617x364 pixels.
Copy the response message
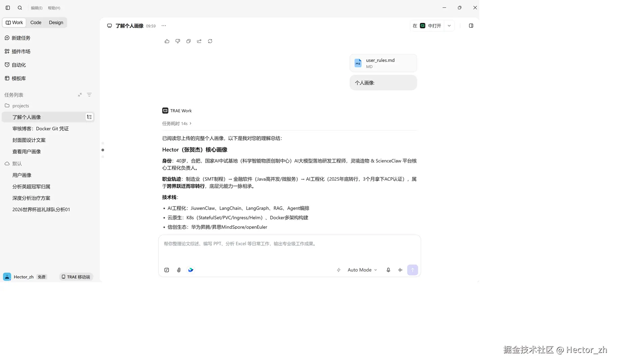click(188, 41)
